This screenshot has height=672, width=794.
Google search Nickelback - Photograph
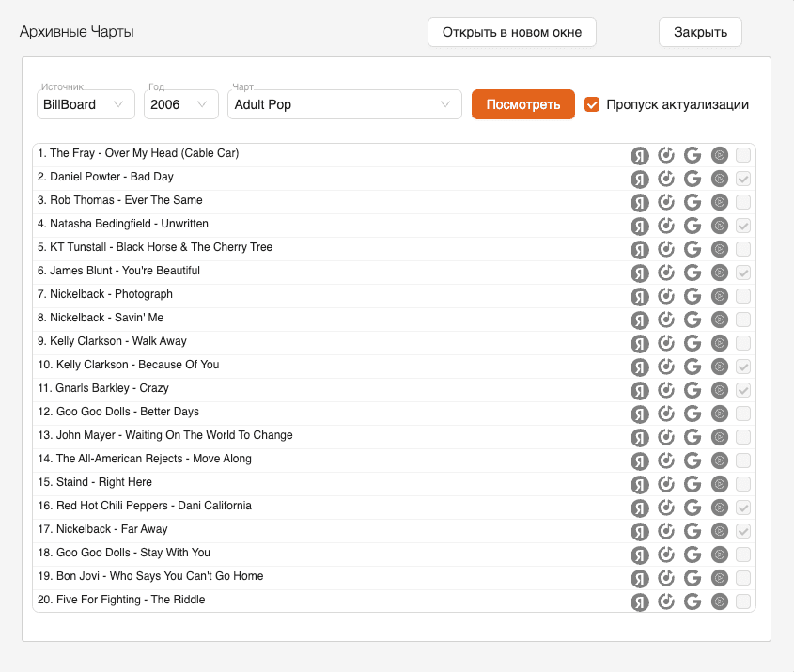coord(693,296)
